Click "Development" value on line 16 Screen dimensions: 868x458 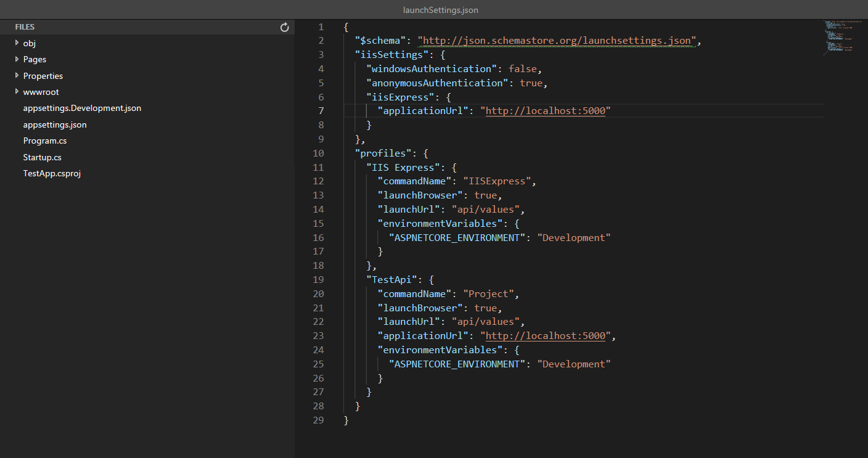pos(574,237)
